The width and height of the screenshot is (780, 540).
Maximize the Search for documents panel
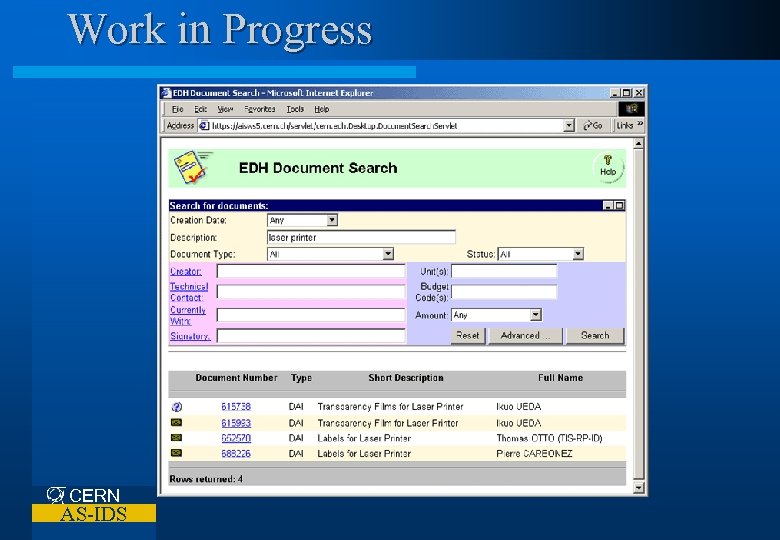(x=619, y=205)
